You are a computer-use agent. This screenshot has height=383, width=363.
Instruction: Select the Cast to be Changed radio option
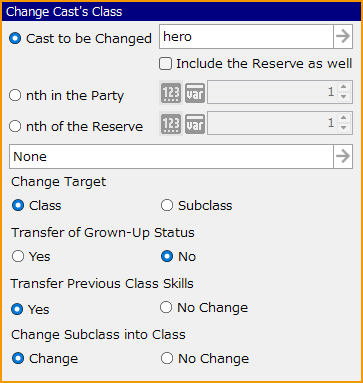coord(15,38)
